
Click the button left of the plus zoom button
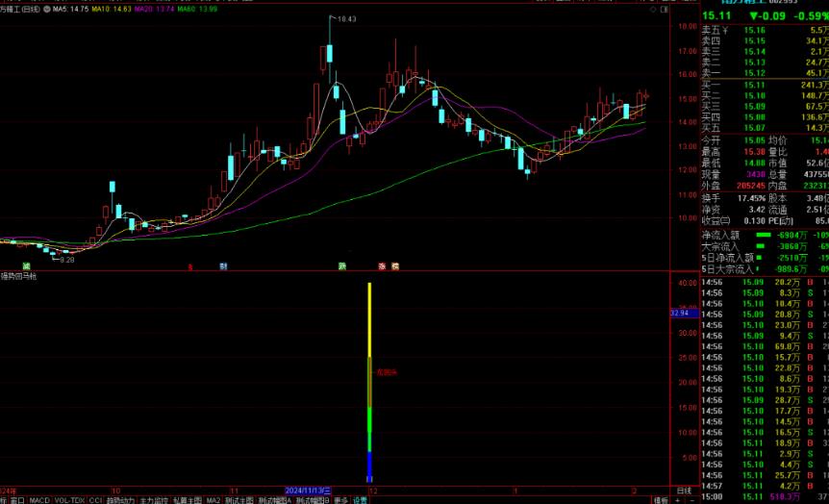click(661, 500)
